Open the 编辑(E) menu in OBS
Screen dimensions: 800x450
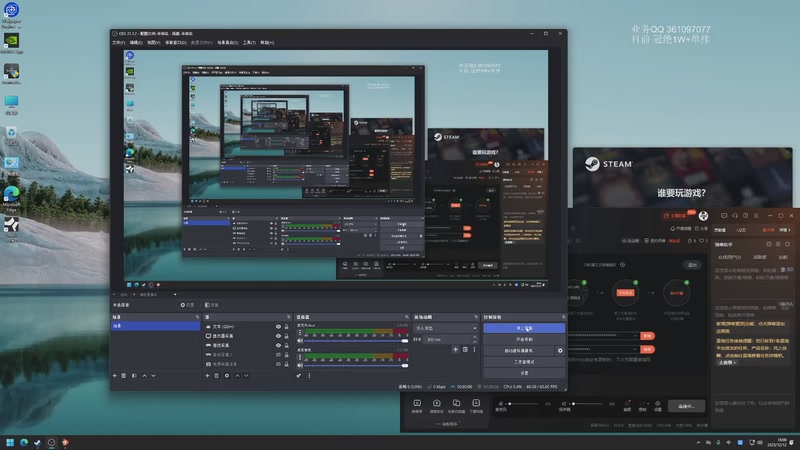pyautogui.click(x=136, y=43)
